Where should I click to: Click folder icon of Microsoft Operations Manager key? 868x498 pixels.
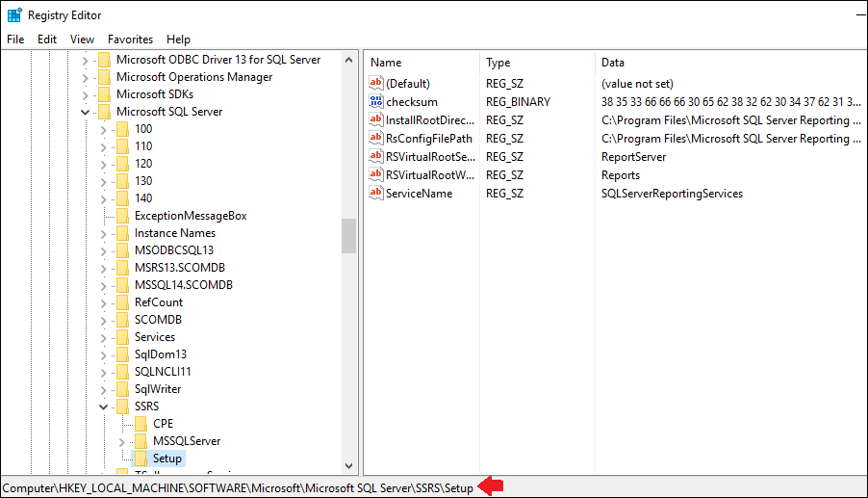coord(104,77)
